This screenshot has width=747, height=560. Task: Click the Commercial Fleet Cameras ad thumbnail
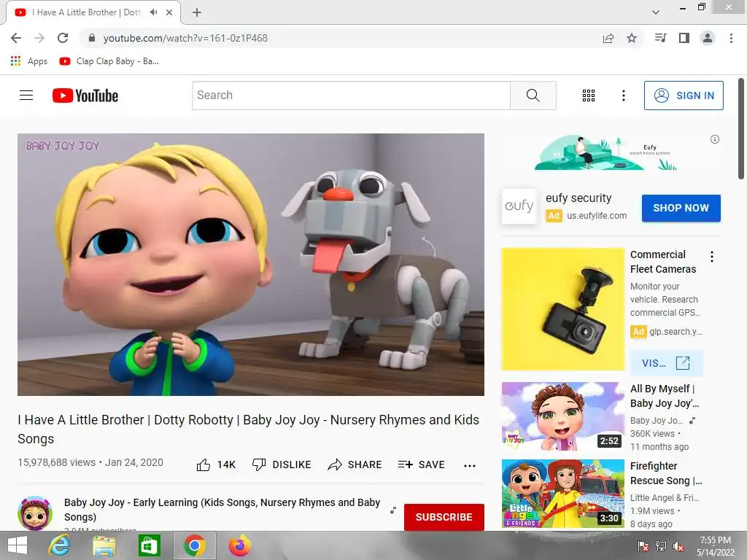point(562,309)
